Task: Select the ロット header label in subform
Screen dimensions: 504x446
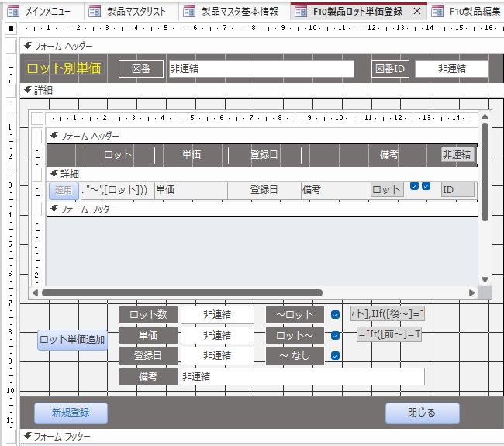Action: pos(118,155)
